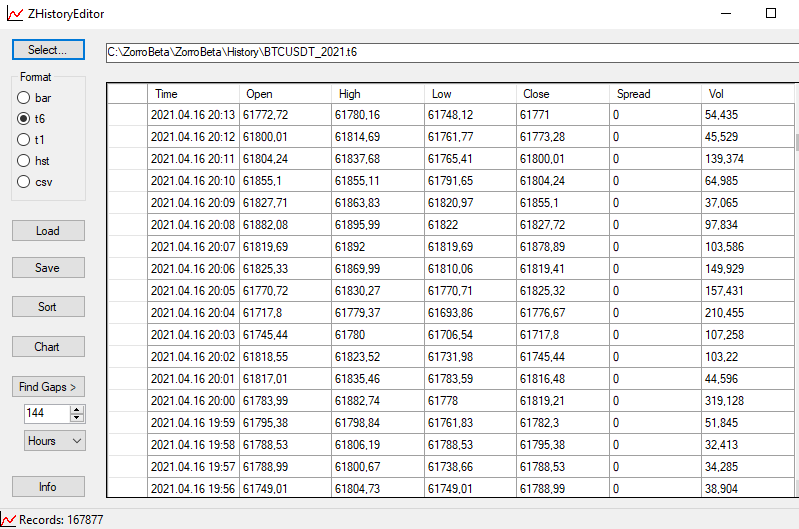
Task: Click the file path input field
Action: pos(450,53)
